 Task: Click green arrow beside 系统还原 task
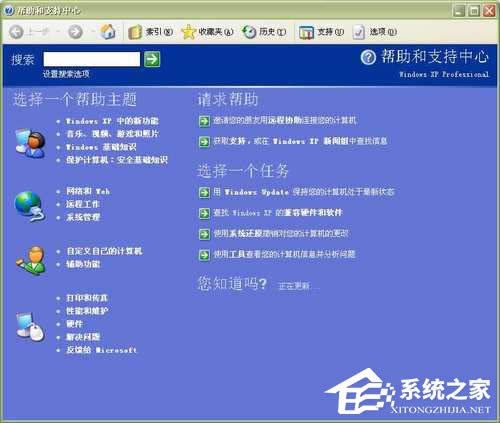(x=204, y=234)
